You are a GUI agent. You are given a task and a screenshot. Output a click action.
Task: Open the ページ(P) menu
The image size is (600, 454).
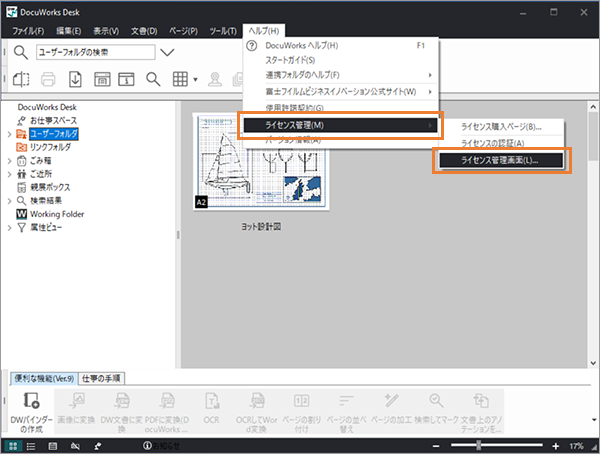click(183, 31)
